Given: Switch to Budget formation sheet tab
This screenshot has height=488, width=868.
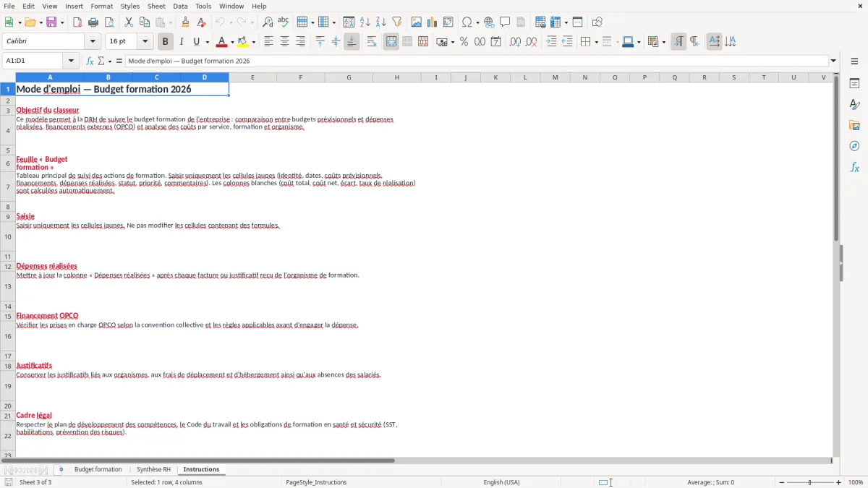Looking at the screenshot, I should tap(98, 470).
